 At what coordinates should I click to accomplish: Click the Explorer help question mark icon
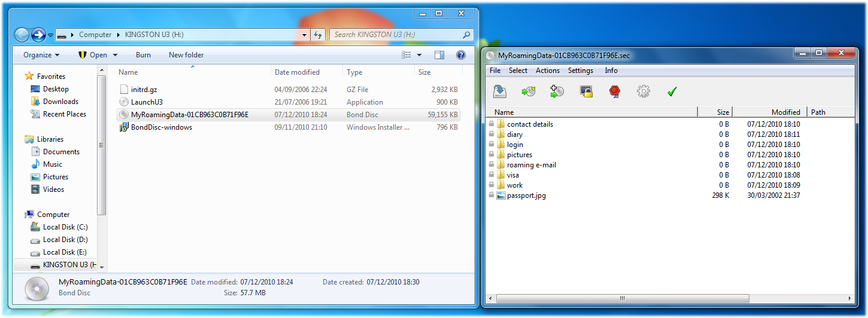click(x=461, y=55)
